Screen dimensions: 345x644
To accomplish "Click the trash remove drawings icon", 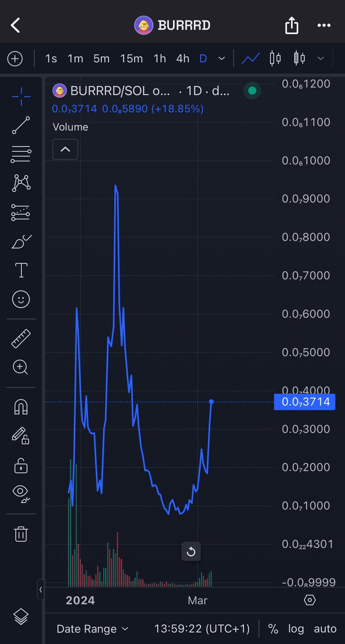I will [x=21, y=533].
